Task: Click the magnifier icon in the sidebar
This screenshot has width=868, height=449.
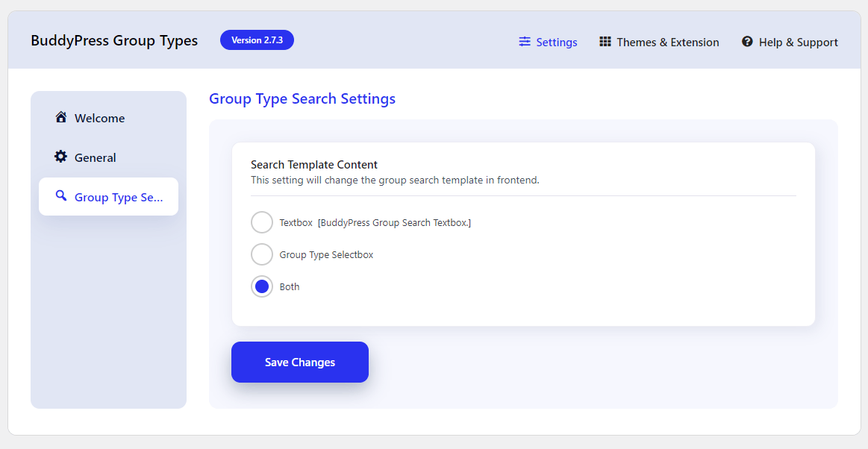Action: [61, 196]
